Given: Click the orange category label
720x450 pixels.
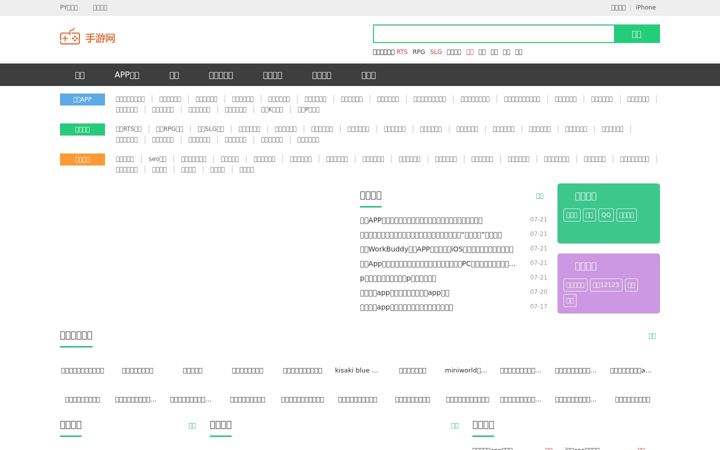Looking at the screenshot, I should [x=82, y=159].
